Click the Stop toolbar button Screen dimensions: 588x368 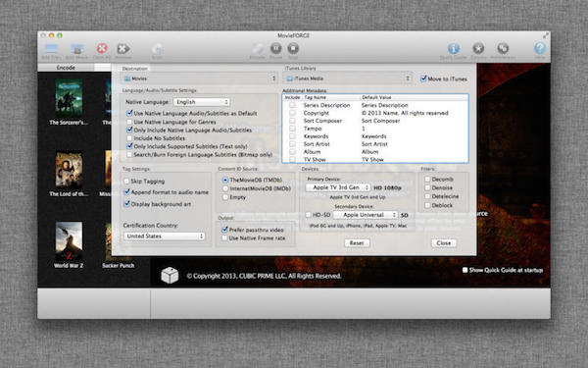click(293, 48)
